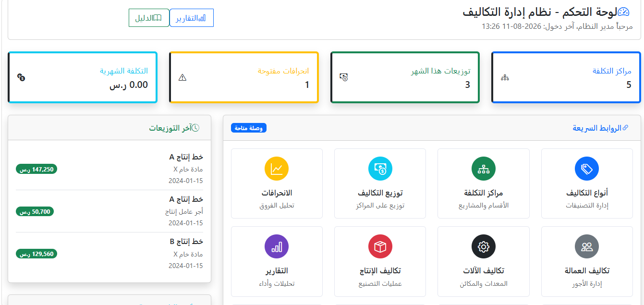644x305 pixels.
Task: Click the bar chart icon in التقارير header button
Action: coord(202,18)
